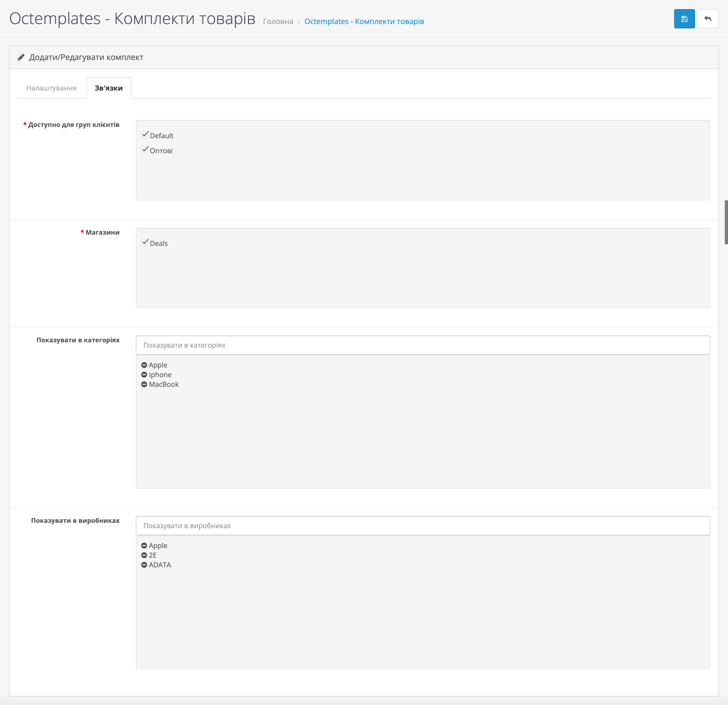The image size is (728, 705).
Task: Remove 2E manufacturer via minus icon
Action: (144, 555)
